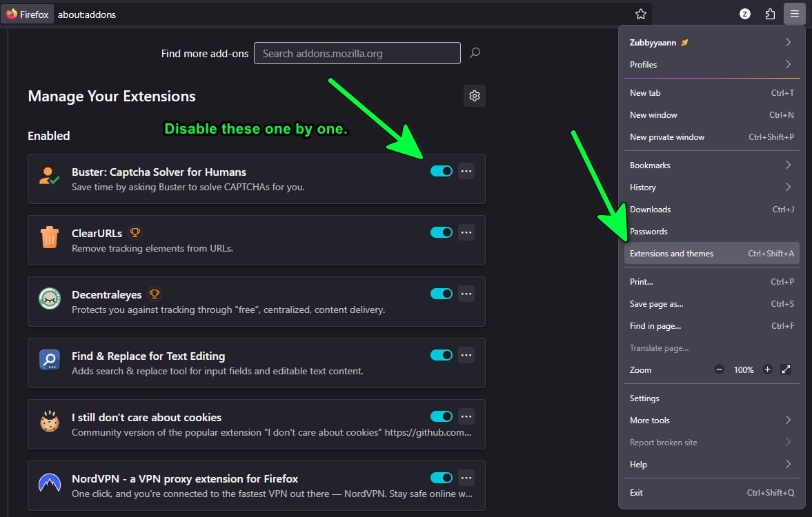Open the Find & Replace for Text Editing details
The height and width of the screenshot is (517, 812).
[x=148, y=356]
